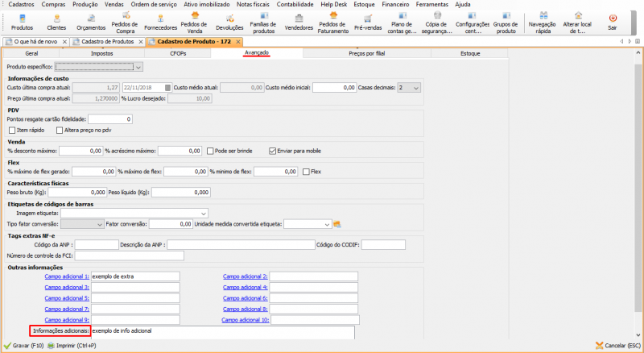Open the Help Desk menu
This screenshot has width=644, height=353.
[333, 4]
